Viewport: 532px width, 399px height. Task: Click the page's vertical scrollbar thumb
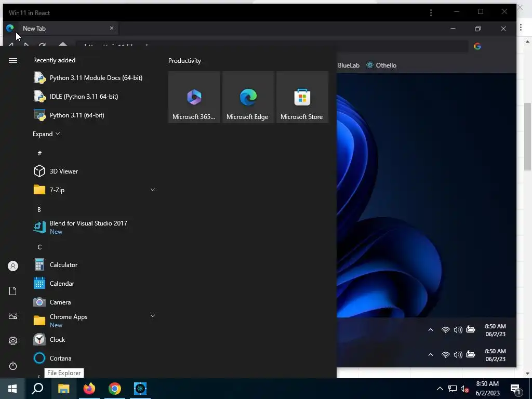coord(527,137)
